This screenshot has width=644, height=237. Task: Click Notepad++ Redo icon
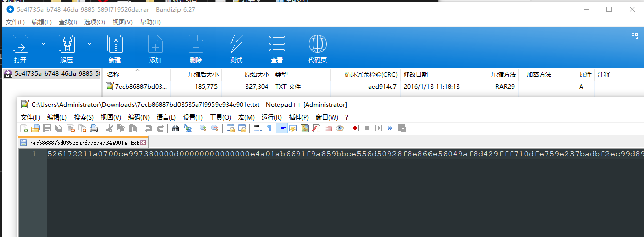pos(160,128)
